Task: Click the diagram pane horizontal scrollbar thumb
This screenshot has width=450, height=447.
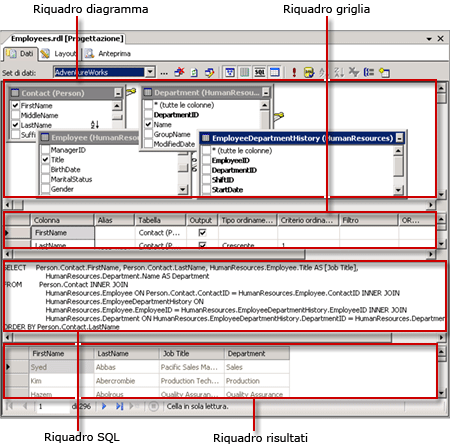Action: pyautogui.click(x=18, y=204)
